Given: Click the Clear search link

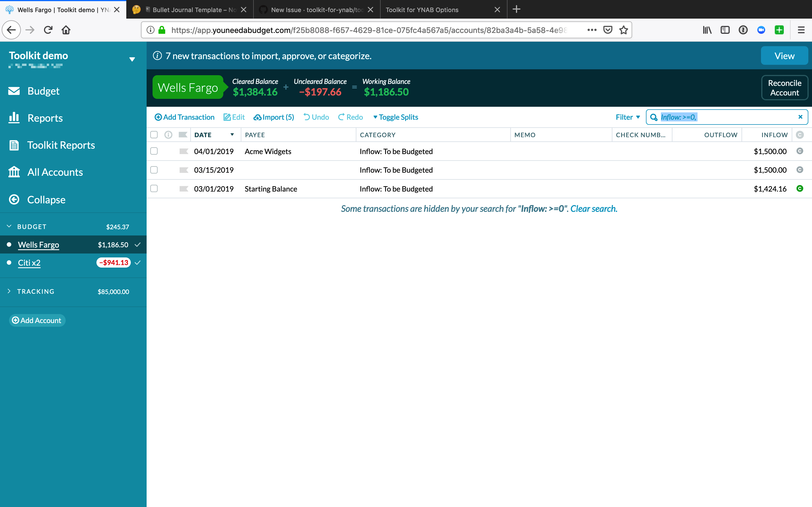Looking at the screenshot, I should coord(593,208).
